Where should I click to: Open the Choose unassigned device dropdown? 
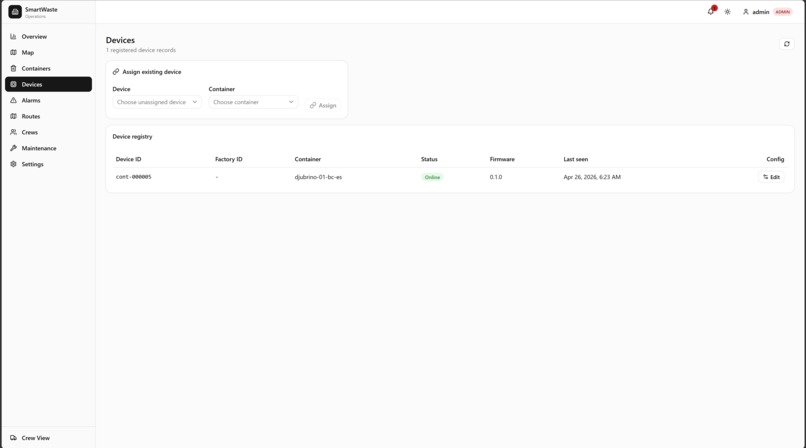tap(157, 102)
